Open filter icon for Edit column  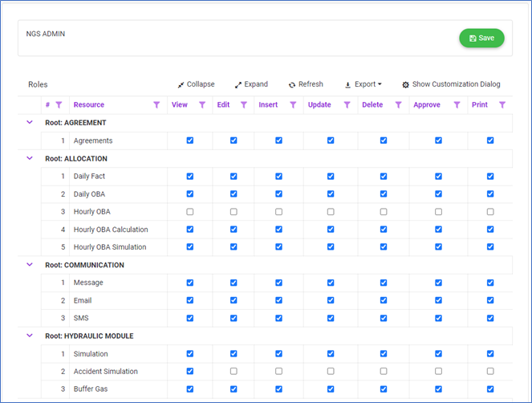(x=243, y=105)
